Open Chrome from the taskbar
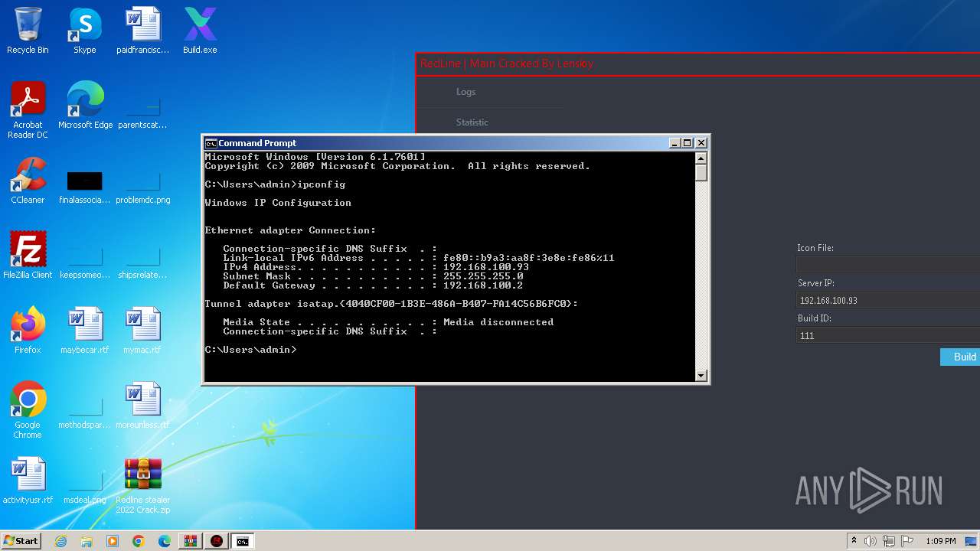 pos(139,541)
